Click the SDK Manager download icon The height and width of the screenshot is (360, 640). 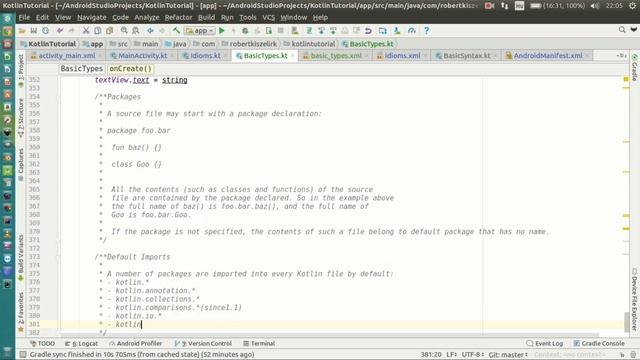(397, 31)
